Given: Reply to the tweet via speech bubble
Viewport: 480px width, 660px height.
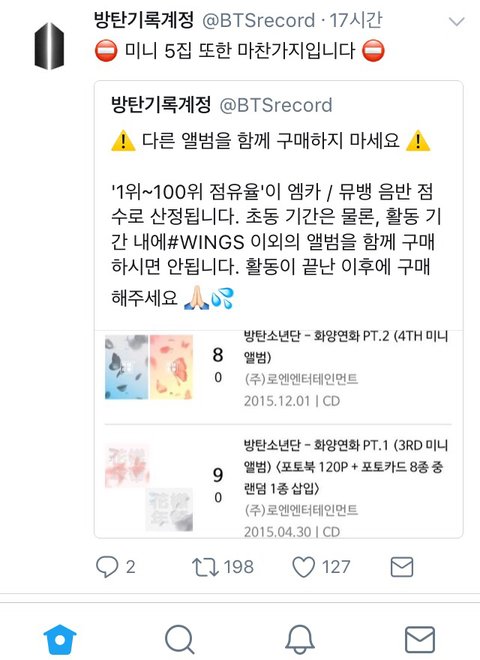Looking at the screenshot, I should pos(107,567).
